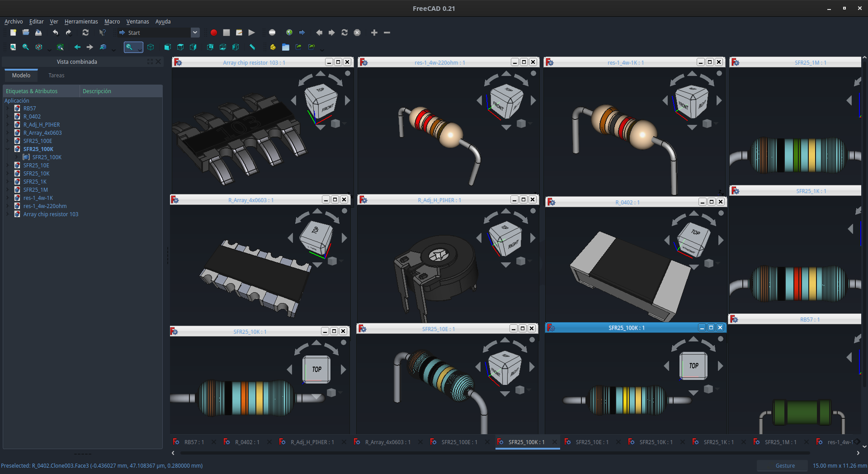The width and height of the screenshot is (868, 474).
Task: Set view to Rear
Action: (210, 47)
